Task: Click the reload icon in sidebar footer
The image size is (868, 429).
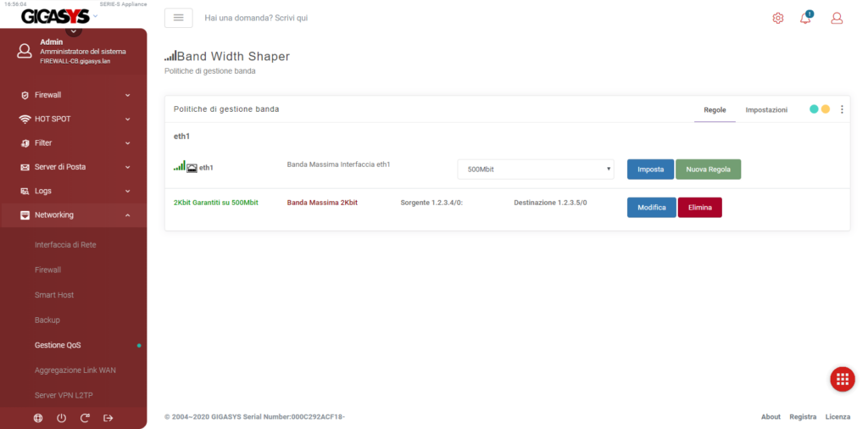Action: point(85,418)
